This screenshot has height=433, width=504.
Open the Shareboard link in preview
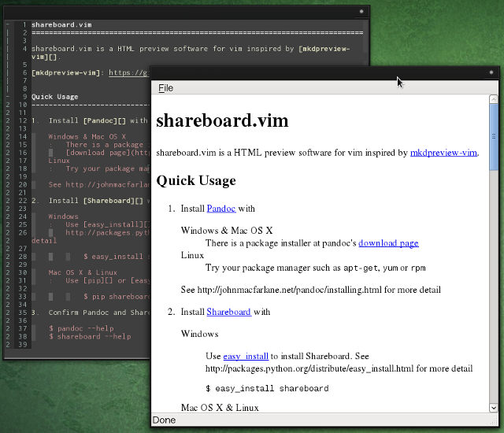(228, 312)
